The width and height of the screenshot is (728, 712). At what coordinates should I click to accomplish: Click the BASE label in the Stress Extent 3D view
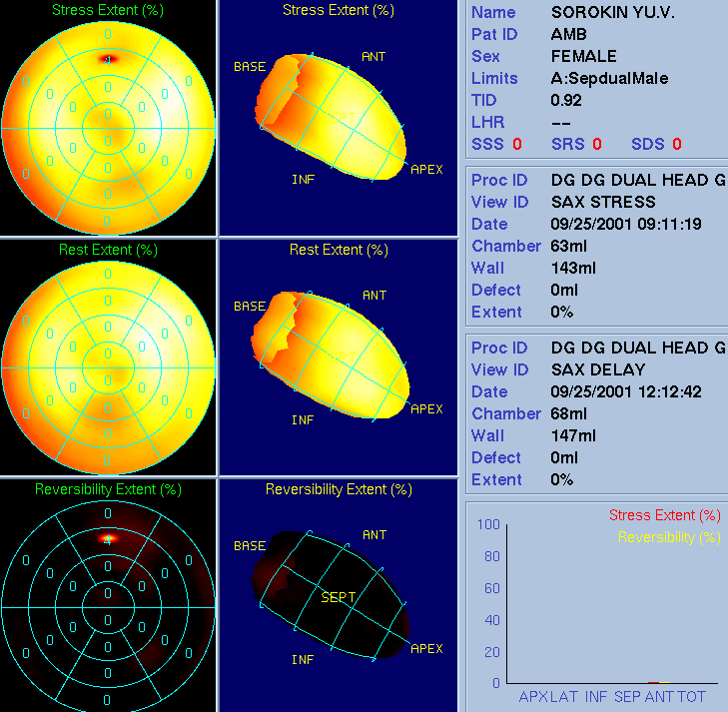[x=250, y=67]
